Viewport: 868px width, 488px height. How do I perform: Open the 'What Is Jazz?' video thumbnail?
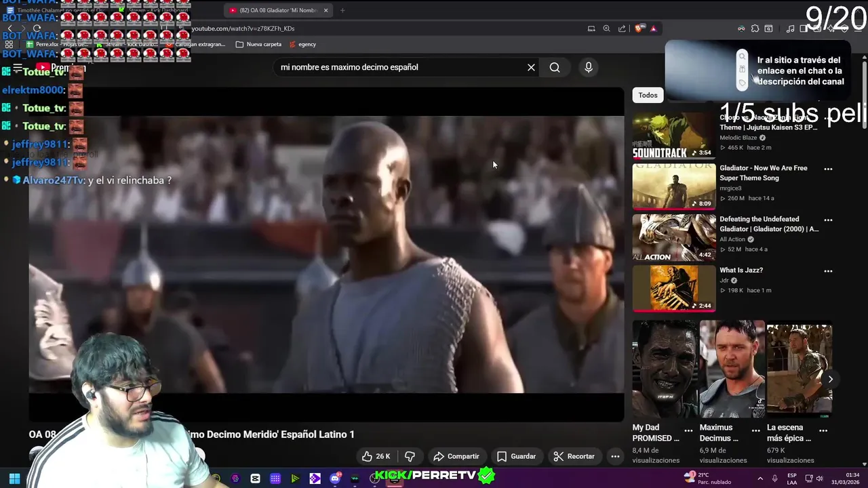[674, 288]
